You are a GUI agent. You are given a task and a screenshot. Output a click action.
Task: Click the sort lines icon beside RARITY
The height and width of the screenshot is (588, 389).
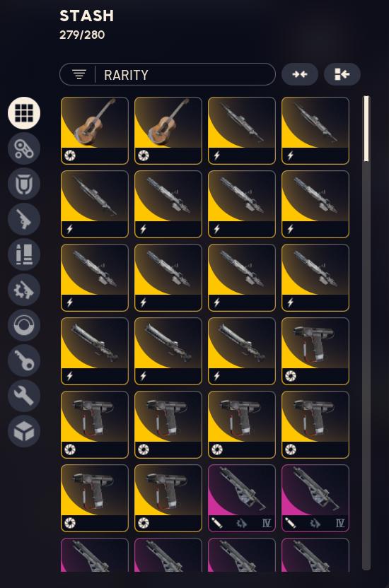pyautogui.click(x=79, y=74)
